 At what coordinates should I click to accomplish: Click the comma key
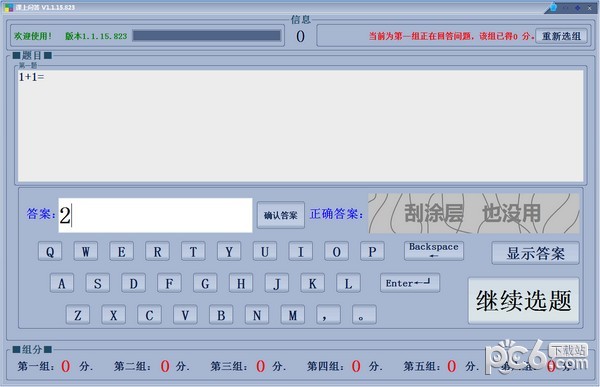coord(329,315)
